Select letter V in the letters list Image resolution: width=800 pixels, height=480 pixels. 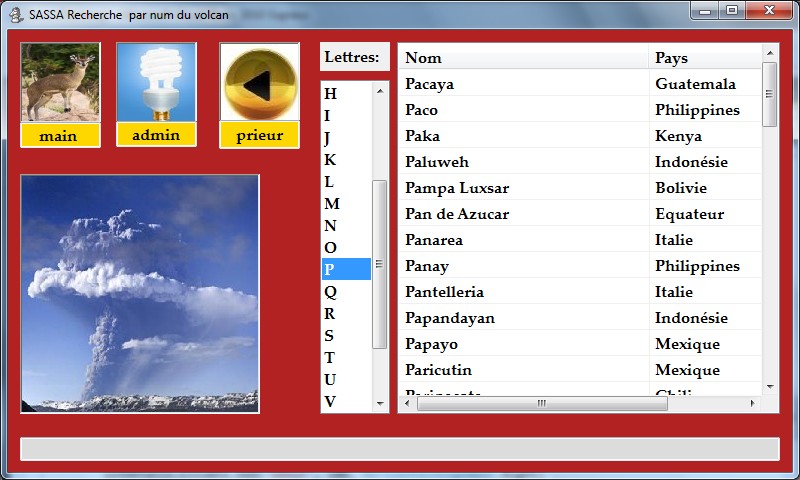coord(331,401)
